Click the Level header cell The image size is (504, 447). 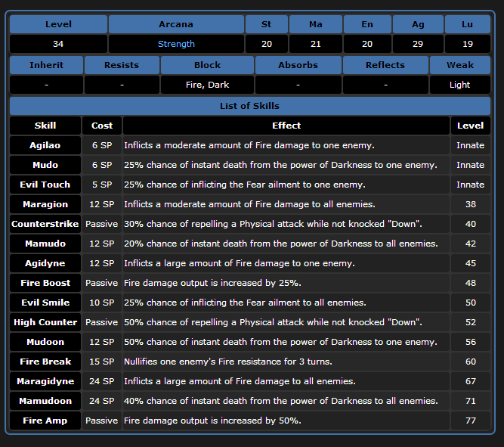pyautogui.click(x=58, y=24)
